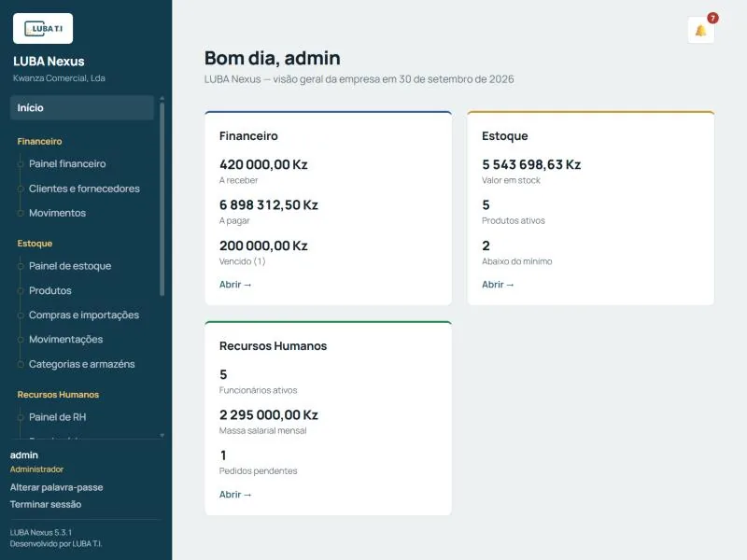
Task: Open Movimentos under Financeiro
Action: [57, 213]
